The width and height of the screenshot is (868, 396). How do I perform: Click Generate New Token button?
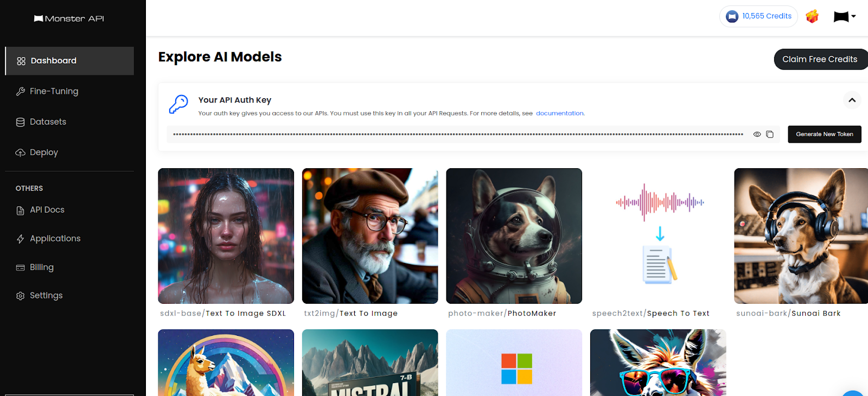825,135
